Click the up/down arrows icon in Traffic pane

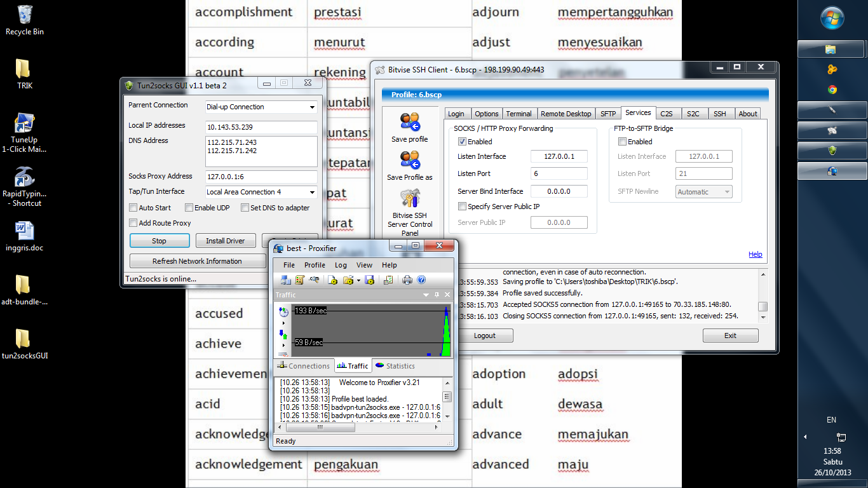point(283,335)
